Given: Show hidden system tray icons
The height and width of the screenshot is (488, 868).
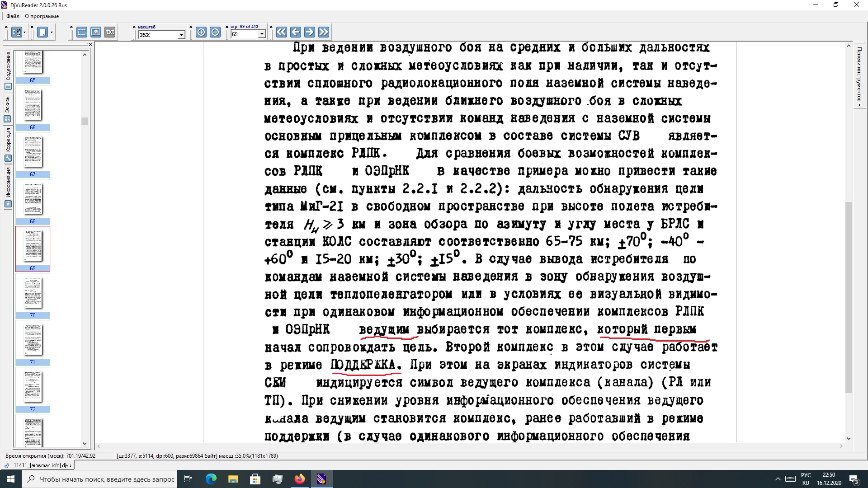Looking at the screenshot, I should click(778, 479).
